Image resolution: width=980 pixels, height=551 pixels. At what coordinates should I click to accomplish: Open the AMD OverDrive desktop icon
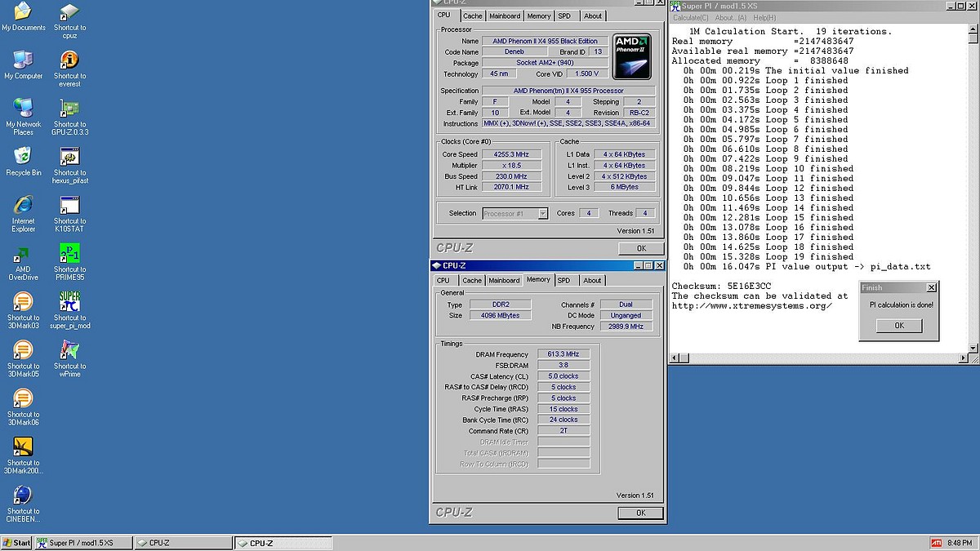click(23, 254)
